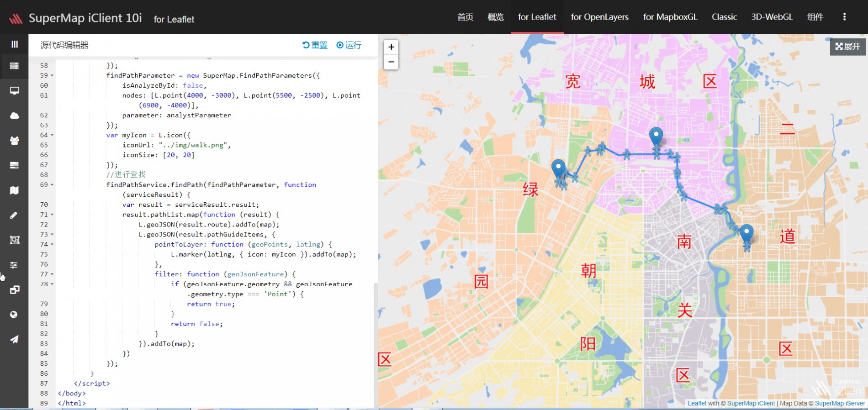Open the SuperMap iClient attribution link
868x410 pixels.
pos(751,404)
